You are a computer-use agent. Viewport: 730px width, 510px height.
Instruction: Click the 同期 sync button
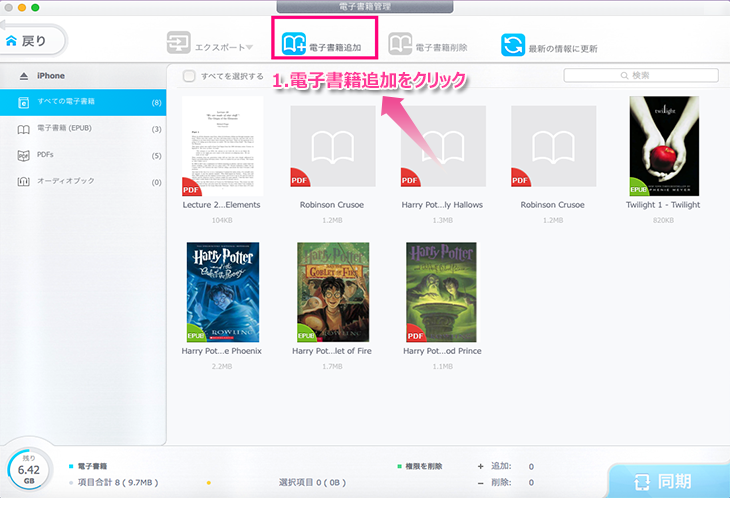point(669,481)
